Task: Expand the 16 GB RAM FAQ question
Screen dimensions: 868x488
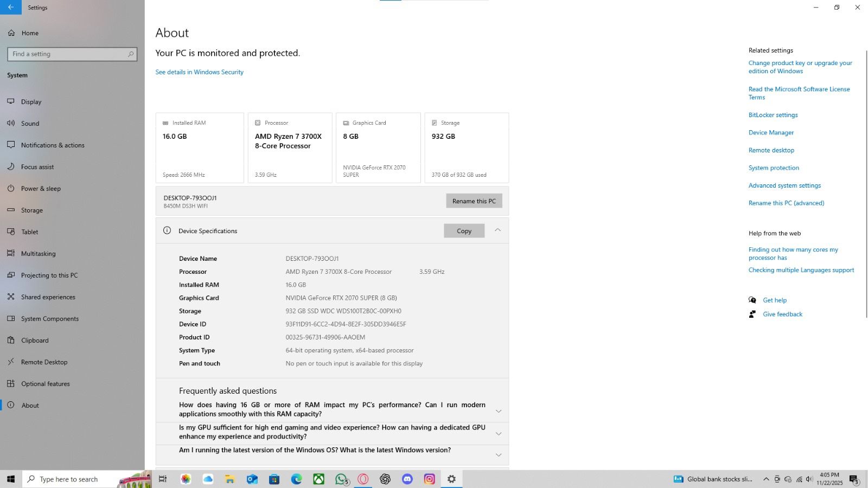Action: 498,411
